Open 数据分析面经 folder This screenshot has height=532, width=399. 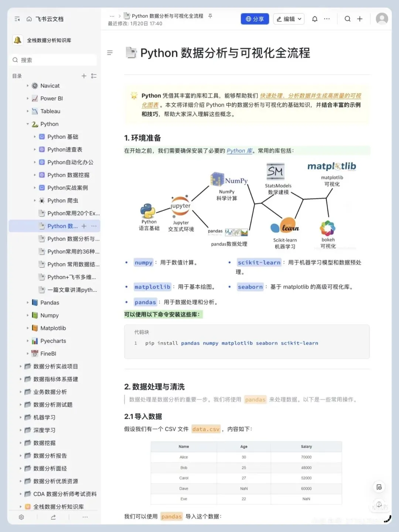(50, 469)
